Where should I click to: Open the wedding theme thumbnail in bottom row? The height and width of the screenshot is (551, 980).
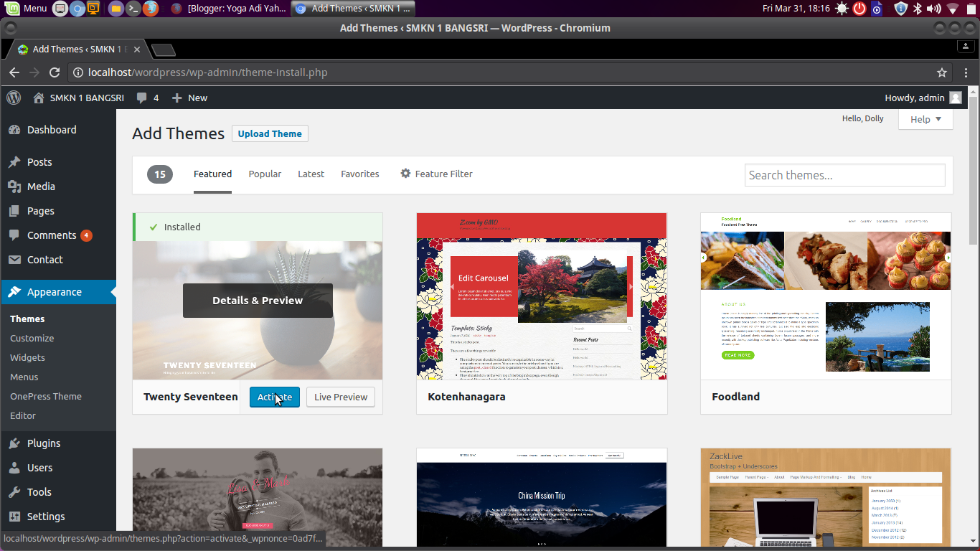coord(258,498)
